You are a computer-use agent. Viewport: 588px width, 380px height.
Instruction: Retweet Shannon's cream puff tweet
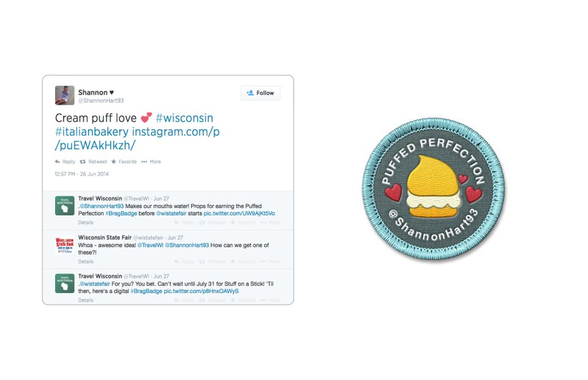coord(93,162)
